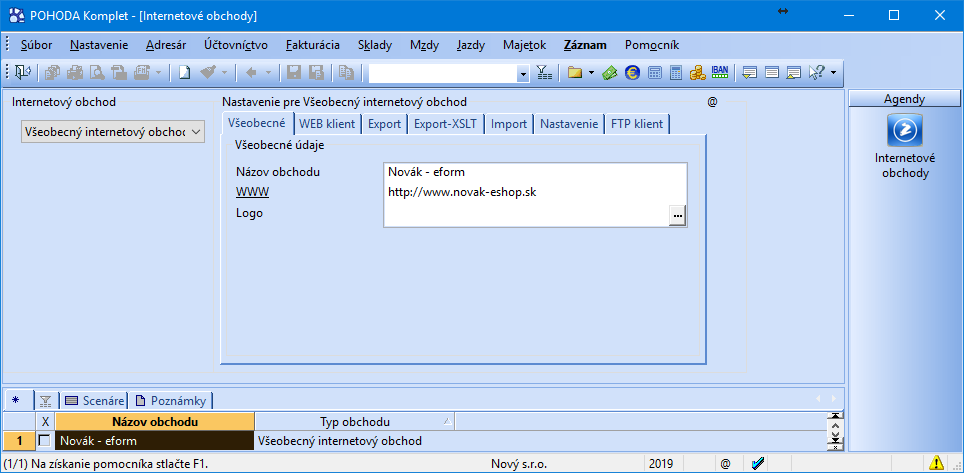Image resolution: width=964 pixels, height=473 pixels.
Task: Switch to the WEB klient tab
Action: click(x=327, y=124)
